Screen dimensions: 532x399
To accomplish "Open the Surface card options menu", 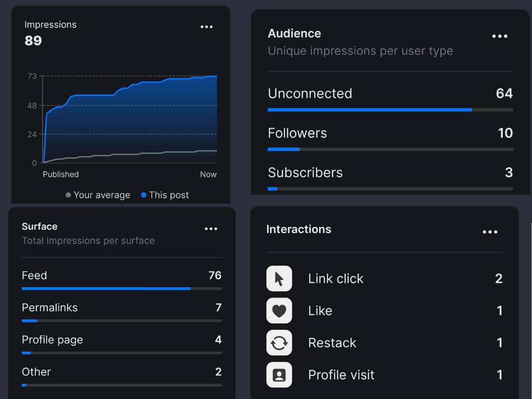I will point(211,229).
